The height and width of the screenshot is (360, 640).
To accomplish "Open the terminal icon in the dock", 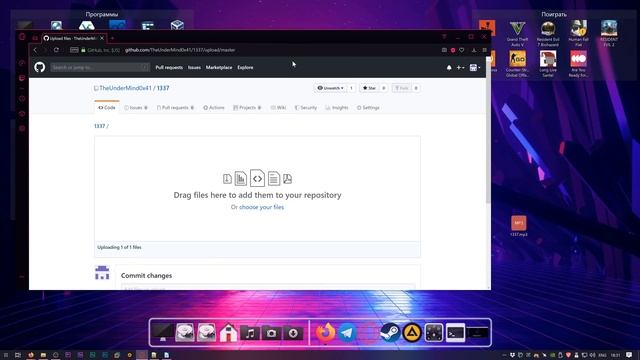I will [455, 333].
